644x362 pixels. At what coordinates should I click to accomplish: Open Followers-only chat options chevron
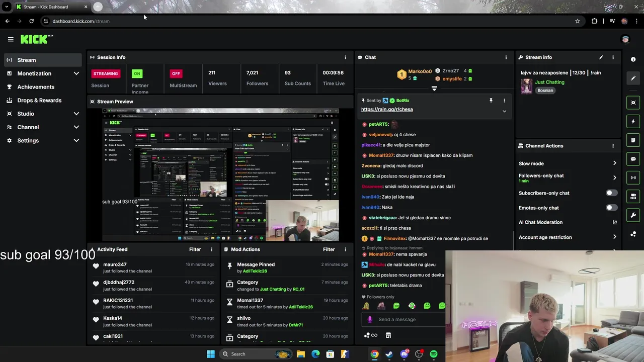tap(614, 177)
